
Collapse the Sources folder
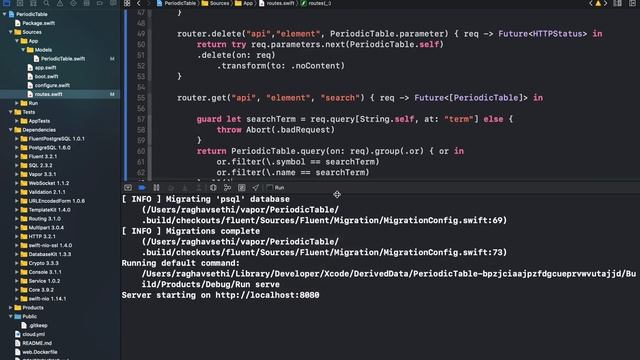11,32
